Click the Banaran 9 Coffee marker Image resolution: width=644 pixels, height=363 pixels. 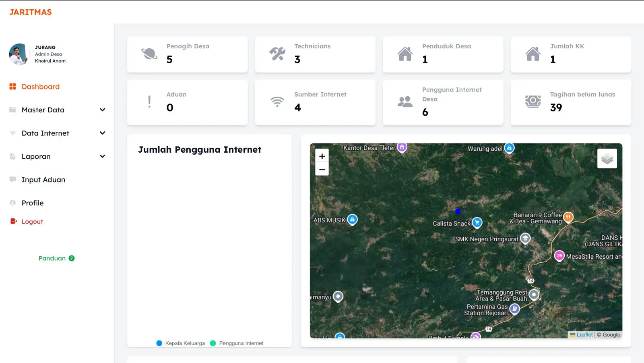coord(568,217)
